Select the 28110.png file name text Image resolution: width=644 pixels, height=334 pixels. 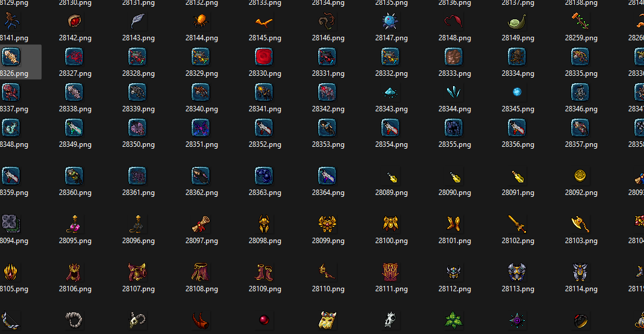click(x=328, y=289)
